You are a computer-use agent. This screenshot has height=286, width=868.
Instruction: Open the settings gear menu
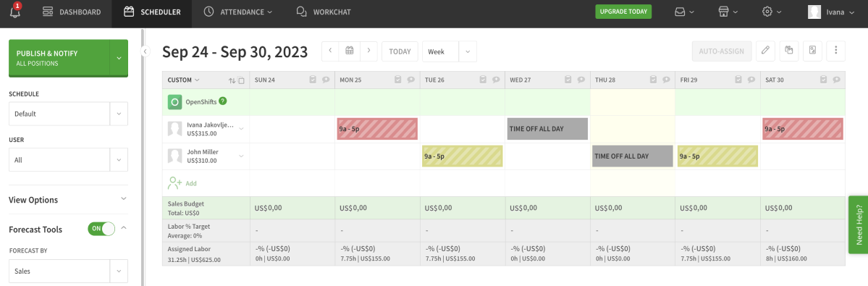[x=772, y=11]
